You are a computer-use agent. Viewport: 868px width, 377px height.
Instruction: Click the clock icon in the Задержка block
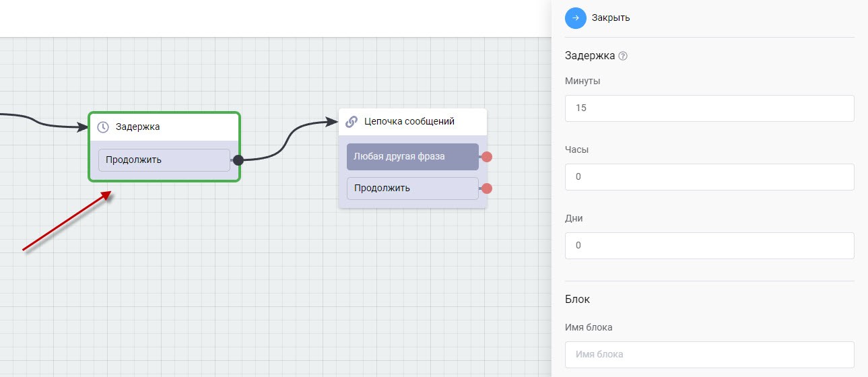click(x=103, y=127)
